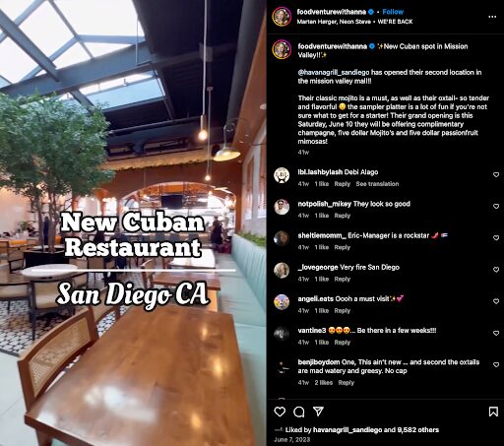Like angeli.eats' comment heart
The image size is (504, 446).
496,301
